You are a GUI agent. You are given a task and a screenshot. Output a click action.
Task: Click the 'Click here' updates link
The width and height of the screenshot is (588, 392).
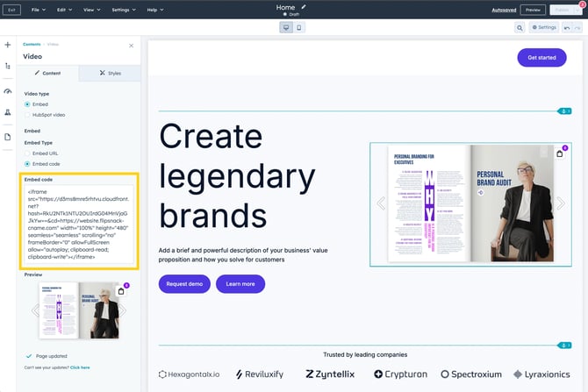pyautogui.click(x=80, y=367)
